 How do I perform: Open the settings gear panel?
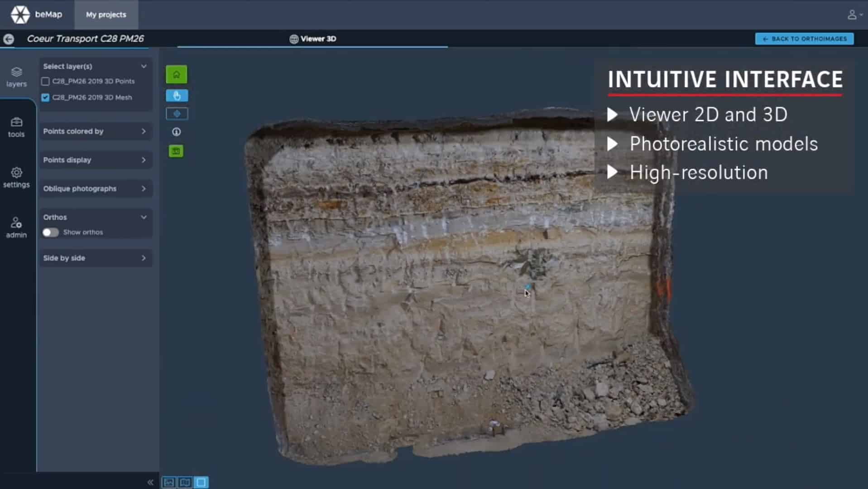point(16,178)
